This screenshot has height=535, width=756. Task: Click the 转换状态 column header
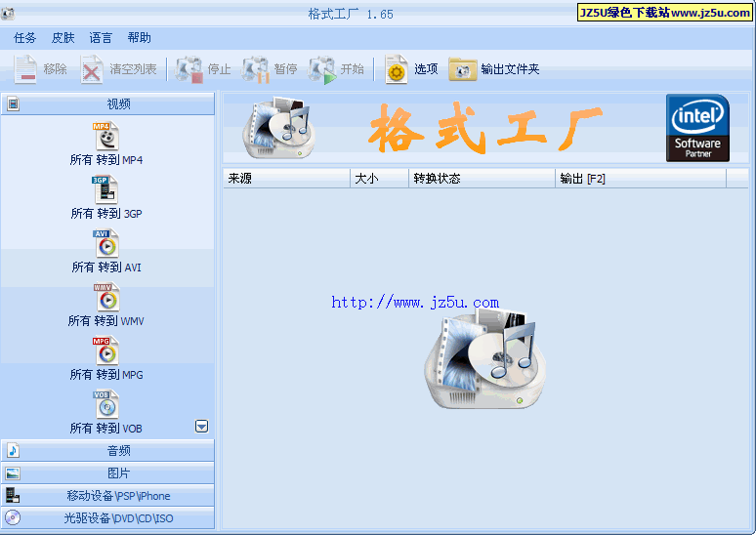(x=482, y=179)
